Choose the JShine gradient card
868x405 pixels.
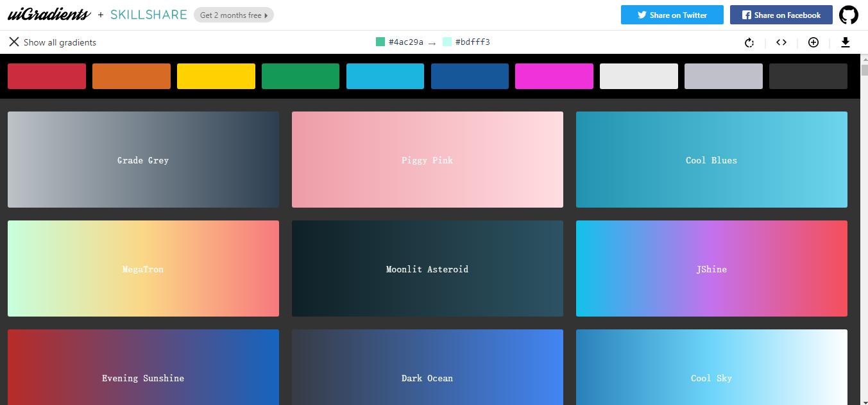(x=711, y=269)
